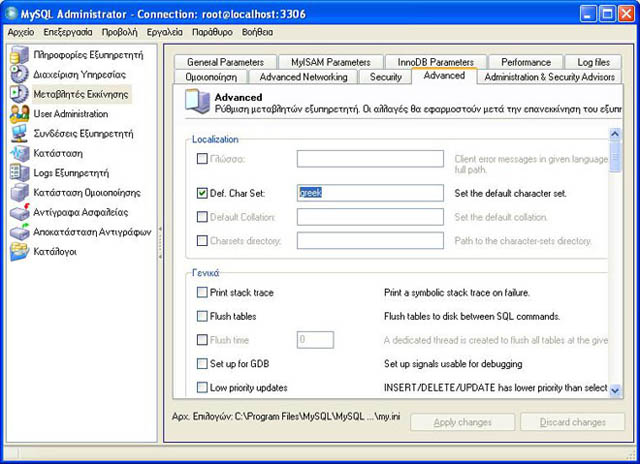The height and width of the screenshot is (464, 640).
Task: Switch to the Advanced Networking tab
Action: click(x=303, y=77)
